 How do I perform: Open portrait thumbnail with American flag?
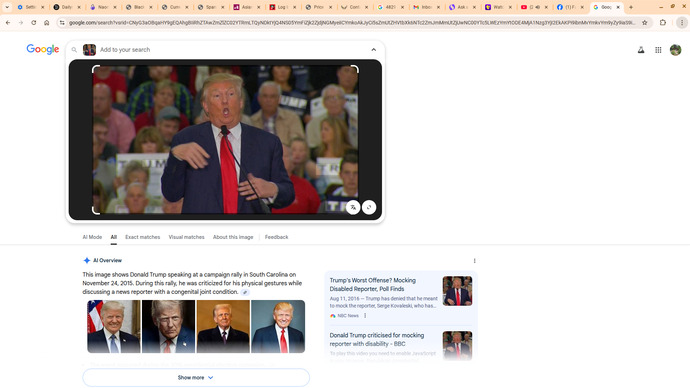[114, 326]
